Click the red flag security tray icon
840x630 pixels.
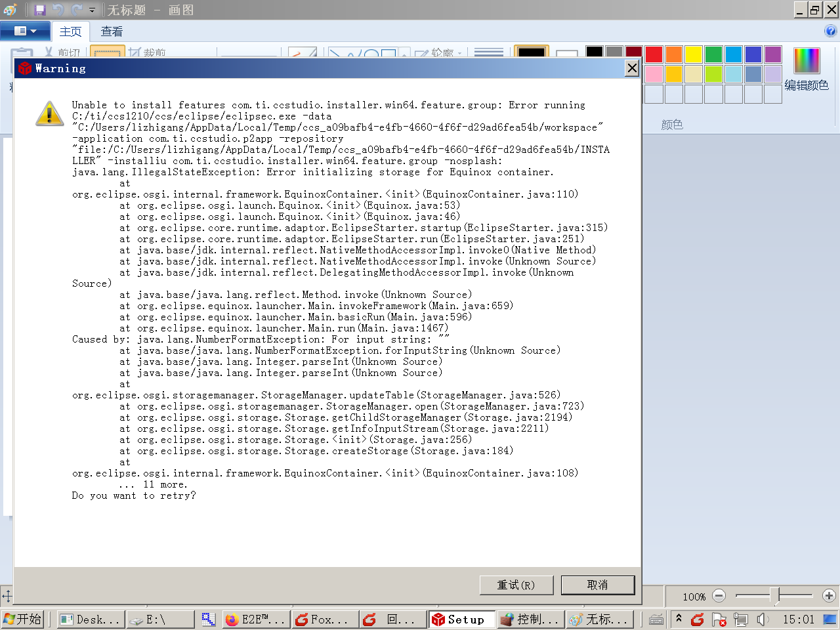pos(719,619)
